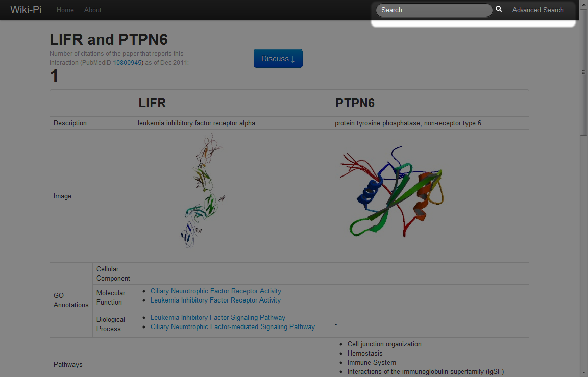588x377 pixels.
Task: Click the LIFR protein structure image
Action: (x=203, y=192)
